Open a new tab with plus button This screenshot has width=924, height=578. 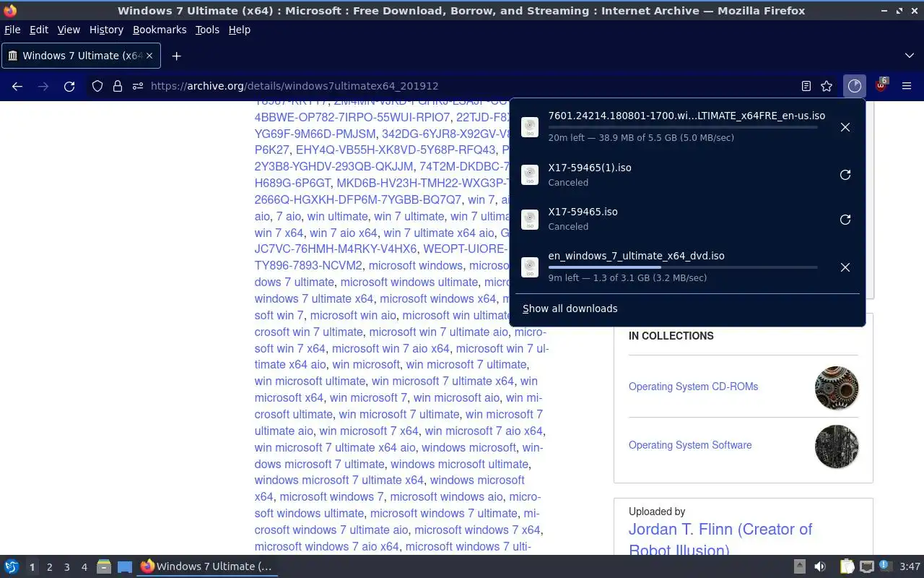(176, 56)
